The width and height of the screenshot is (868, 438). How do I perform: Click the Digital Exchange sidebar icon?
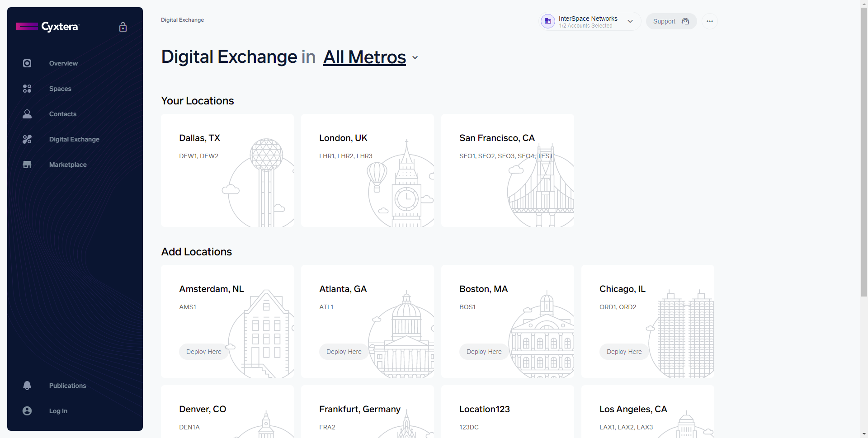click(x=27, y=139)
